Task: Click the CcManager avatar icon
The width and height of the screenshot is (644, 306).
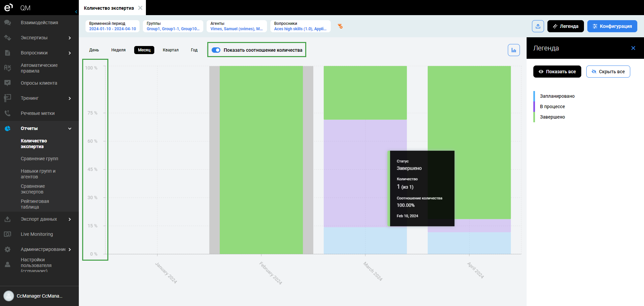Action: pos(9,296)
